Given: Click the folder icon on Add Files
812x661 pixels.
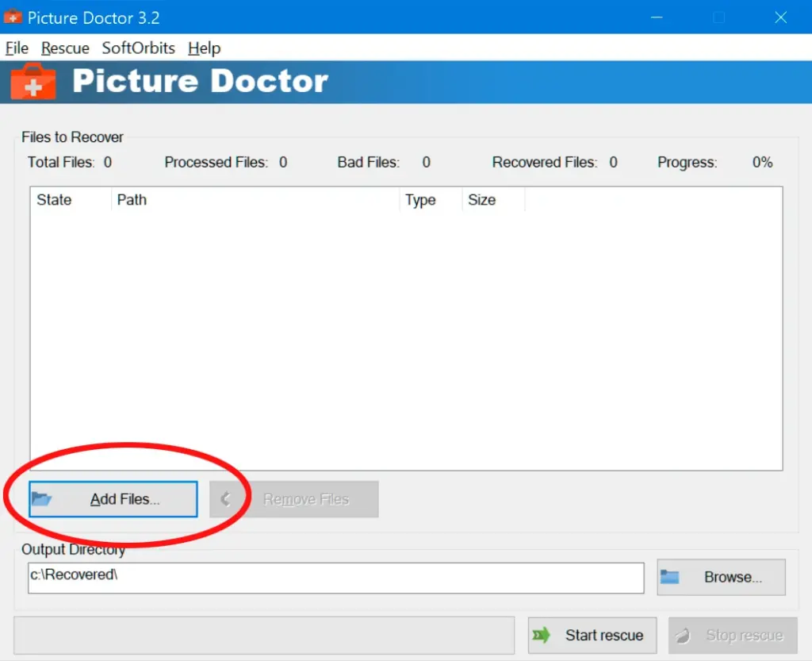Looking at the screenshot, I should 41,499.
